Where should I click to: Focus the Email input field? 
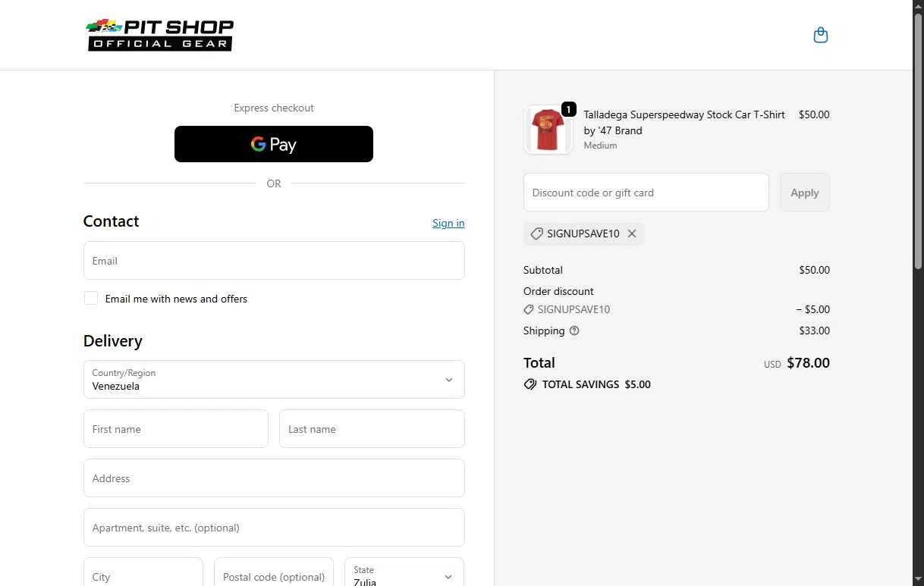[274, 261]
